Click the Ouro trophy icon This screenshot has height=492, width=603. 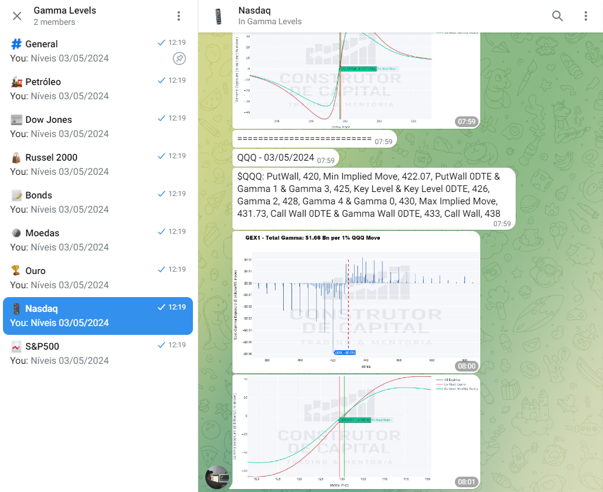coord(16,270)
